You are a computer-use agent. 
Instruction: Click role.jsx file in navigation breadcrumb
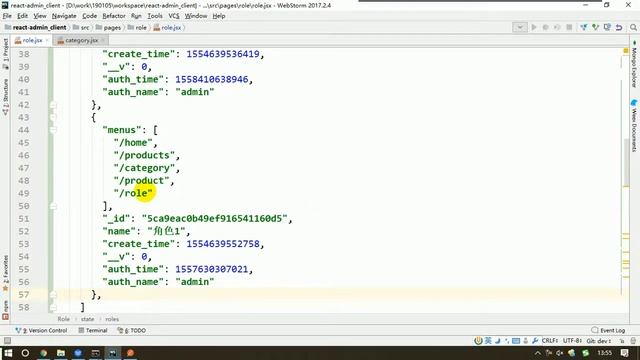(167, 28)
